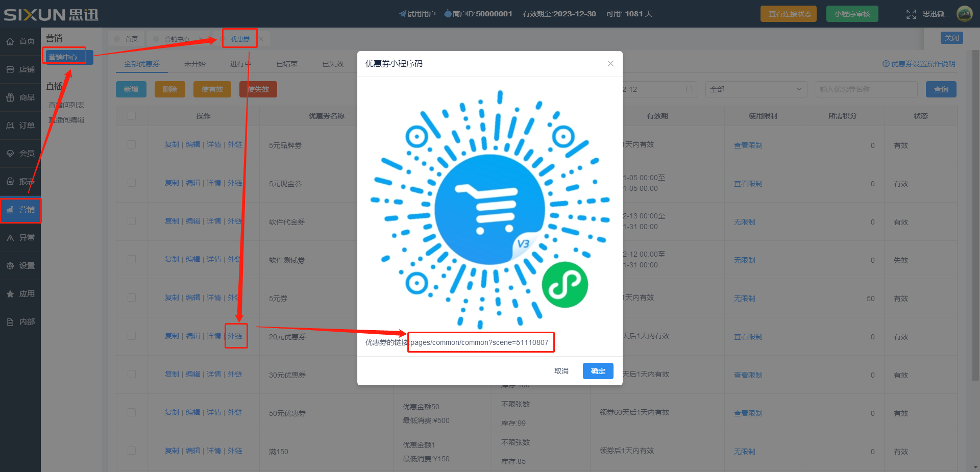Open the 异常 exceptions icon in sidebar
Image resolution: width=980 pixels, height=472 pixels.
pos(10,238)
